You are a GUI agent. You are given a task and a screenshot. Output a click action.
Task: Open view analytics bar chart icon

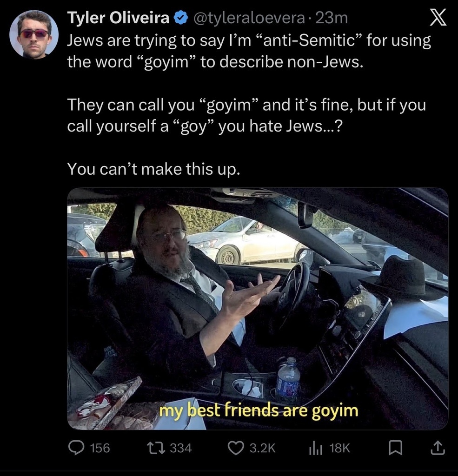[x=316, y=449]
